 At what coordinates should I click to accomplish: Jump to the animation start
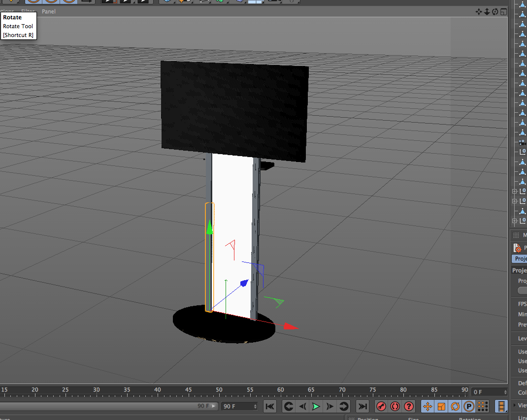tap(269, 406)
